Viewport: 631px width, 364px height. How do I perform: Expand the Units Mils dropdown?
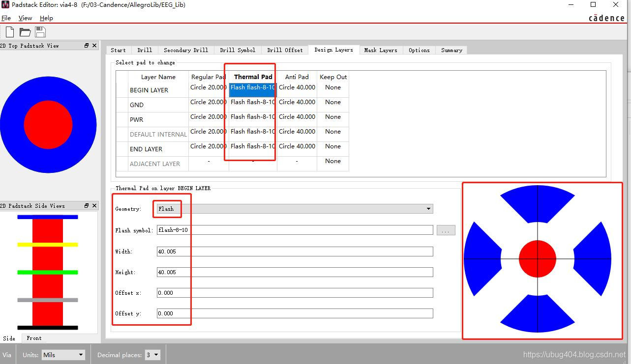pyautogui.click(x=63, y=355)
